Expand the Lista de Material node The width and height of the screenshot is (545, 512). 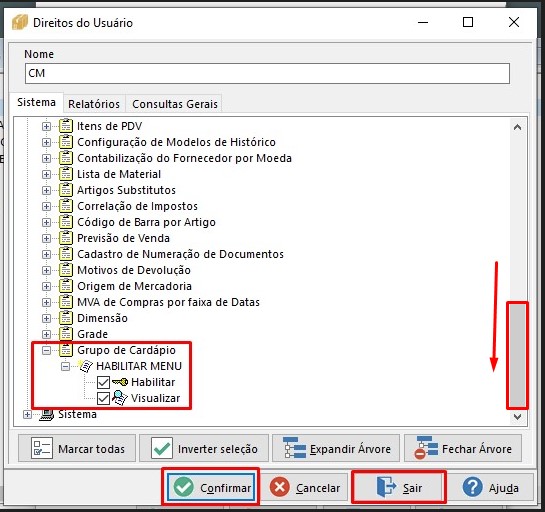(46, 174)
